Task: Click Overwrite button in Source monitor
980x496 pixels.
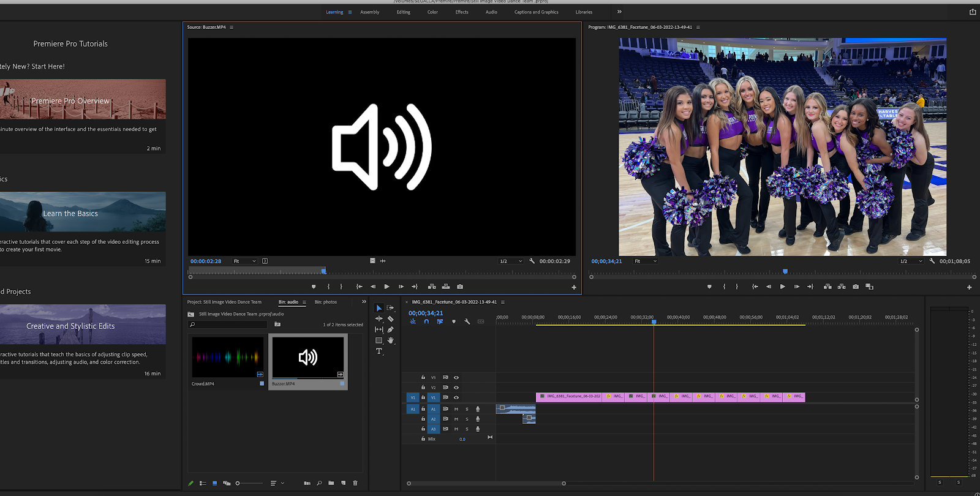Action: [x=445, y=287]
